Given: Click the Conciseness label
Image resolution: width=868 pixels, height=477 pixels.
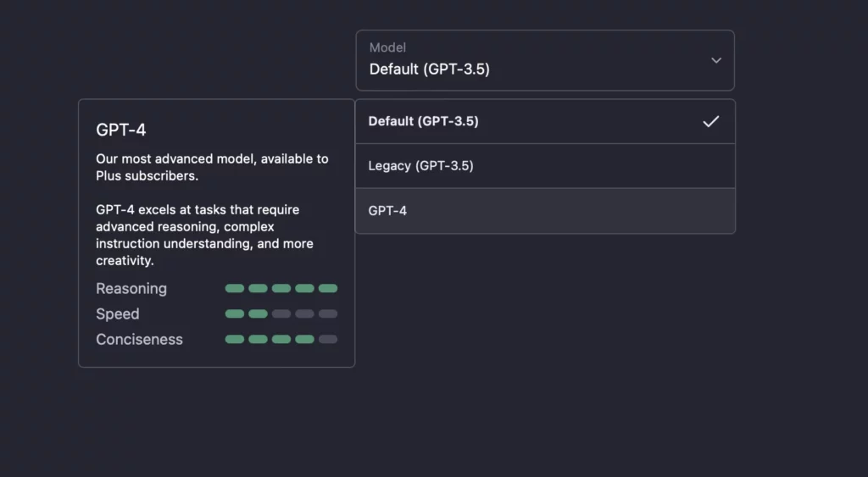Looking at the screenshot, I should (139, 340).
